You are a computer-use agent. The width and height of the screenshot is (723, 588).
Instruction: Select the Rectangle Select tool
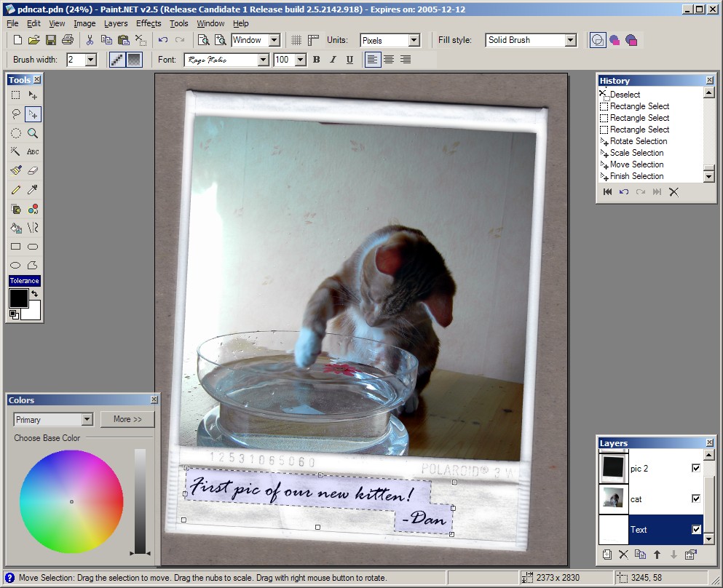pos(16,95)
